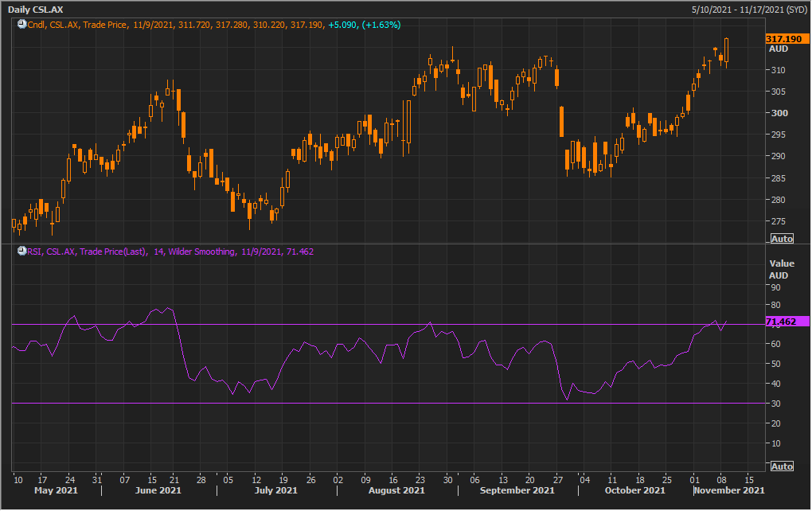Click the 19 date tick on time axis
The height and width of the screenshot is (511, 812).
click(x=283, y=480)
